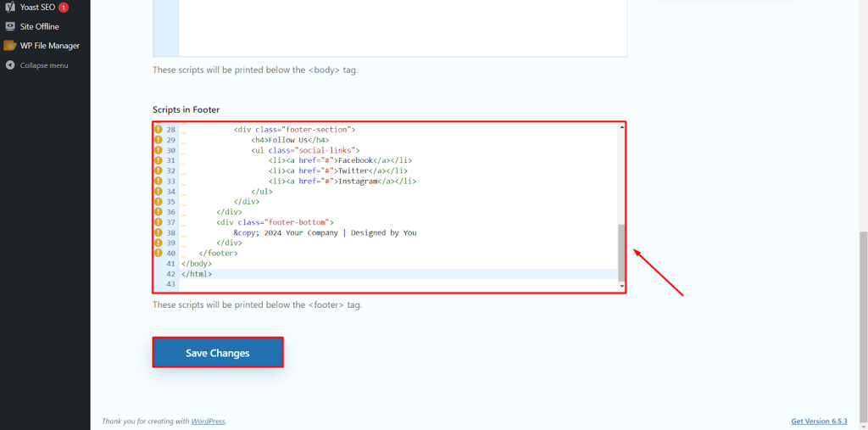Open the Get Version 6.5.3 link
The height and width of the screenshot is (430, 868).
coord(820,422)
